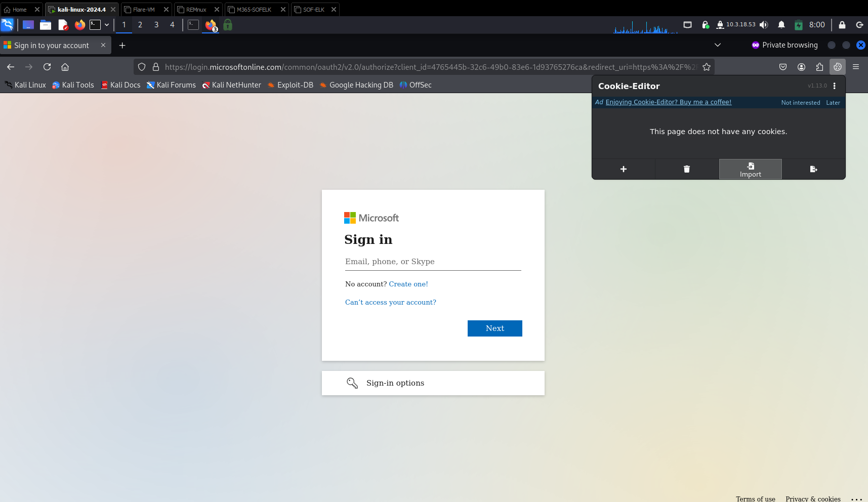This screenshot has height=502, width=868.
Task: Open the Firefox account icon
Action: tap(801, 66)
